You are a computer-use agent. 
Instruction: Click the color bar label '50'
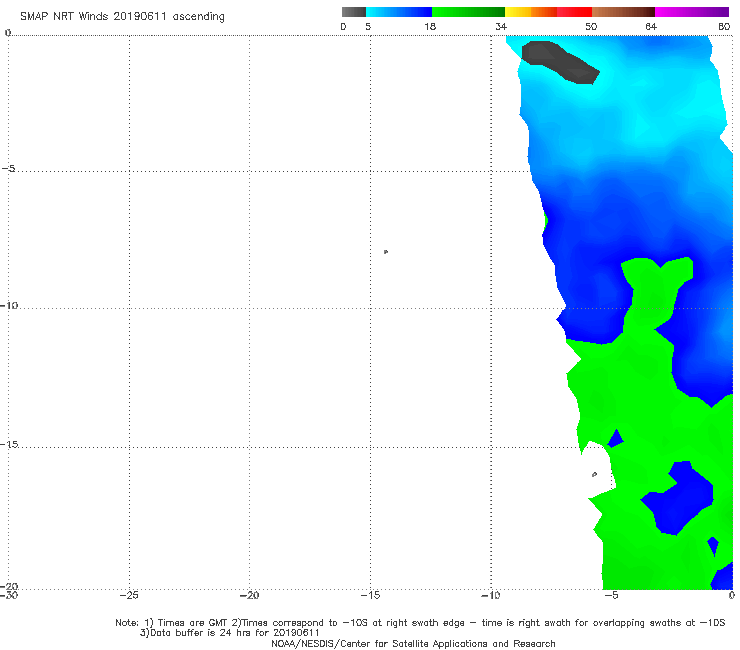[591, 26]
